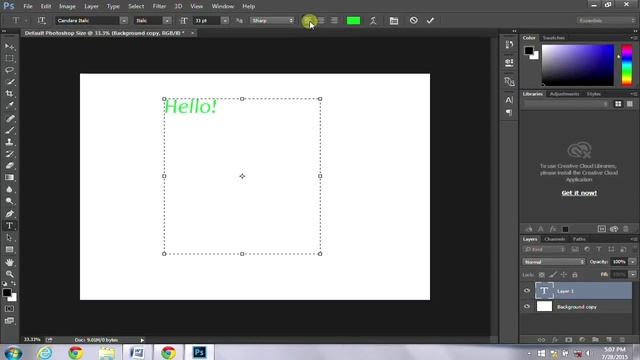Select the Eyedropper tool
640x360 pixels.
(x=9, y=106)
